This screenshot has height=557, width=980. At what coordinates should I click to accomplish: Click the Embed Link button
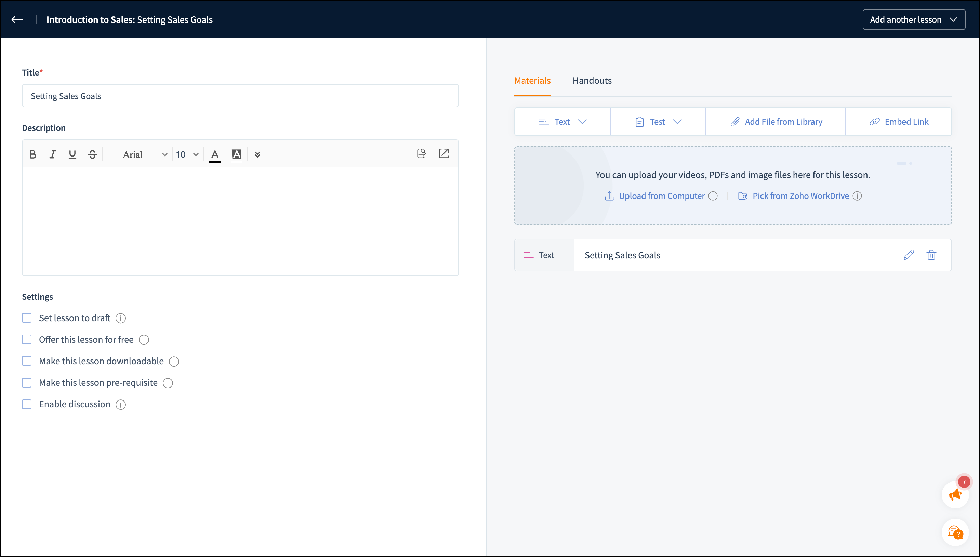point(899,122)
